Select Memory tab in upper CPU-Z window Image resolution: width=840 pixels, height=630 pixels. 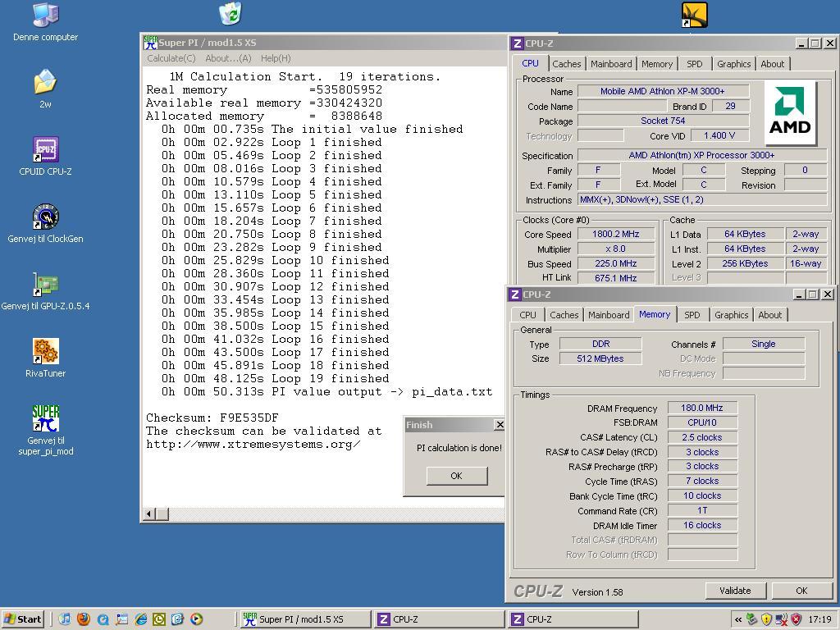click(x=657, y=64)
